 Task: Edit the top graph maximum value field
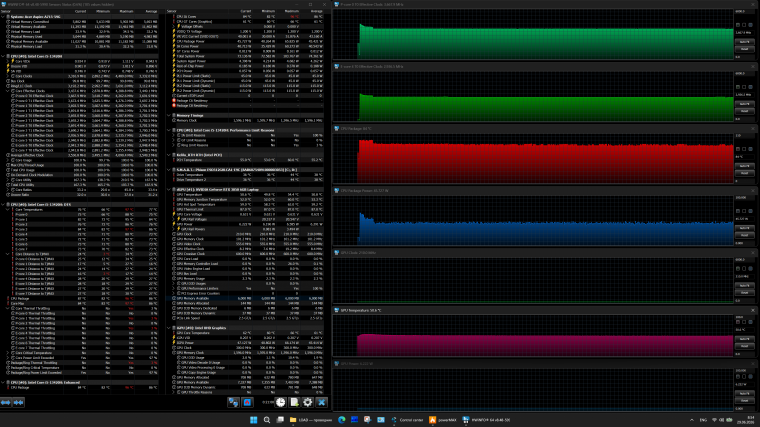744,11
